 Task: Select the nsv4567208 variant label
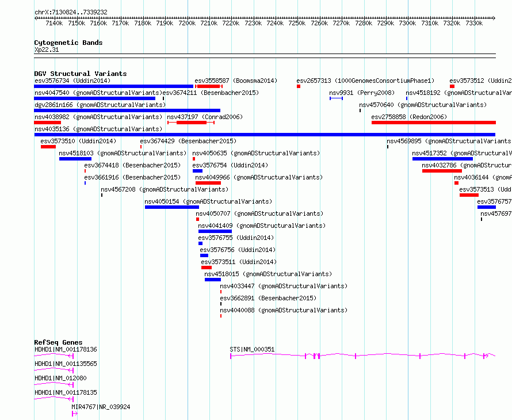(x=165, y=189)
